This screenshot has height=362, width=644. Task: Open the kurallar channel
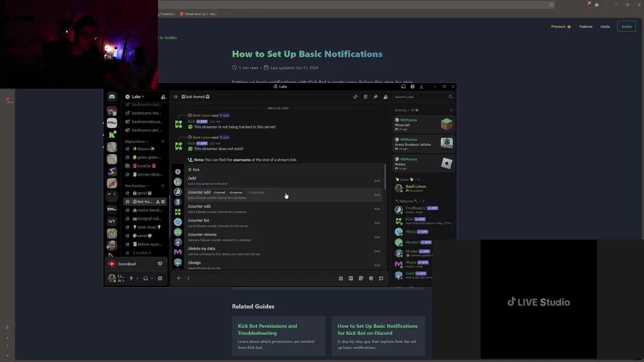pos(144,166)
